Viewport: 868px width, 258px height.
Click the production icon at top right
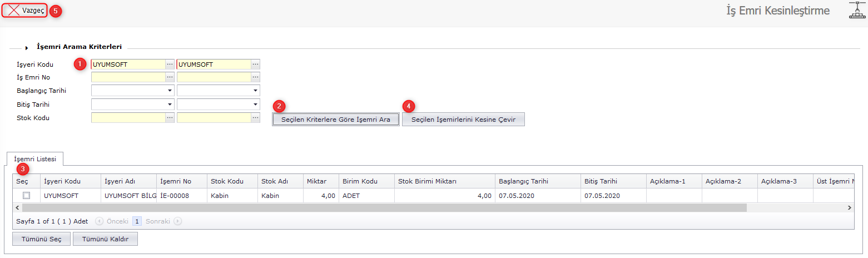pos(857,11)
